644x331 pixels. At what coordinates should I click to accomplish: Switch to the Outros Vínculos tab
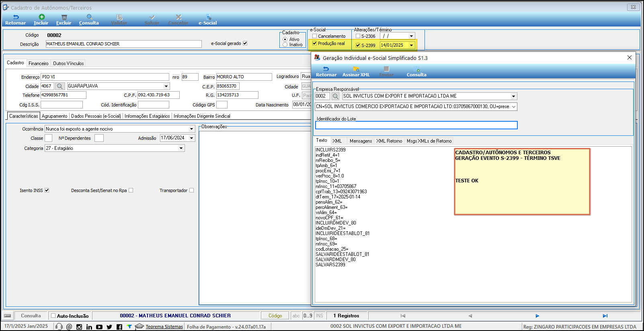click(69, 63)
